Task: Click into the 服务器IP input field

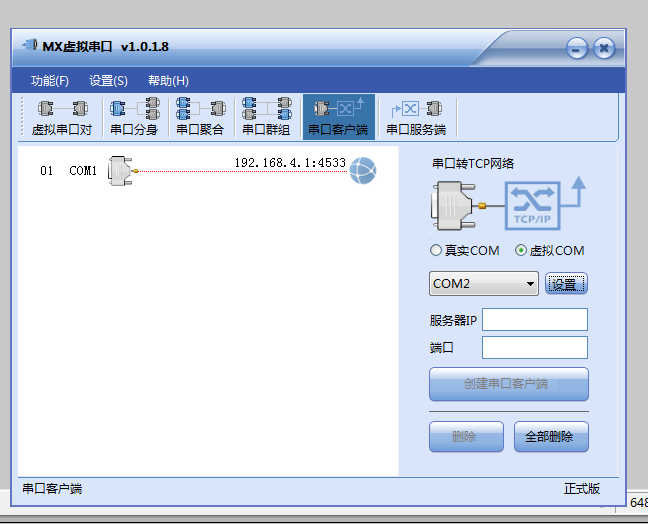Action: 534,320
